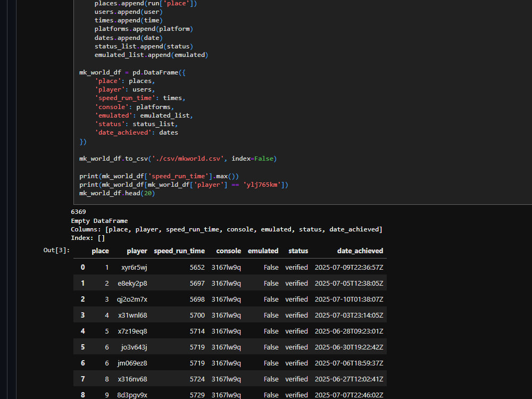Click the row index 4 cell
This screenshot has height=399, width=532.
[83, 331]
